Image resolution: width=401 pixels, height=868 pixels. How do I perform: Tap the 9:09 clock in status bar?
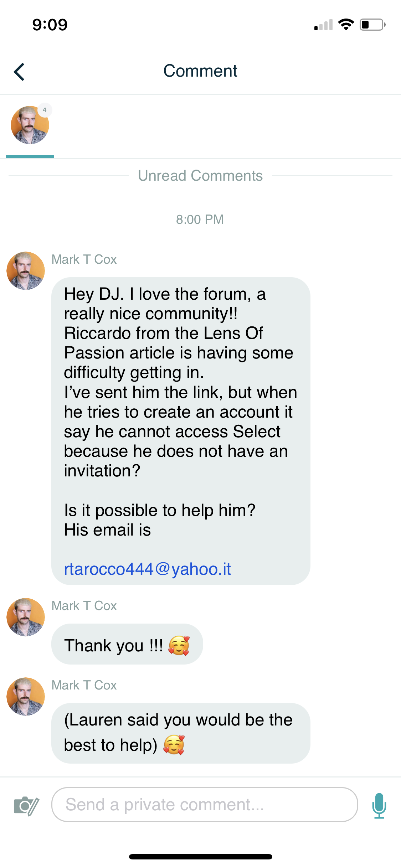pos(50,25)
